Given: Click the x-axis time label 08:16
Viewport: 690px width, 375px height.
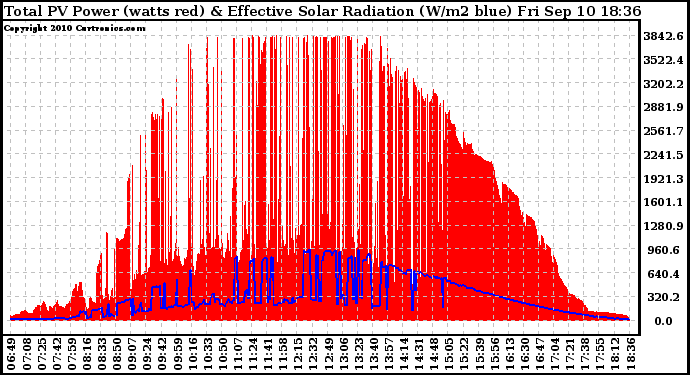Looking at the screenshot, I should point(87,354).
